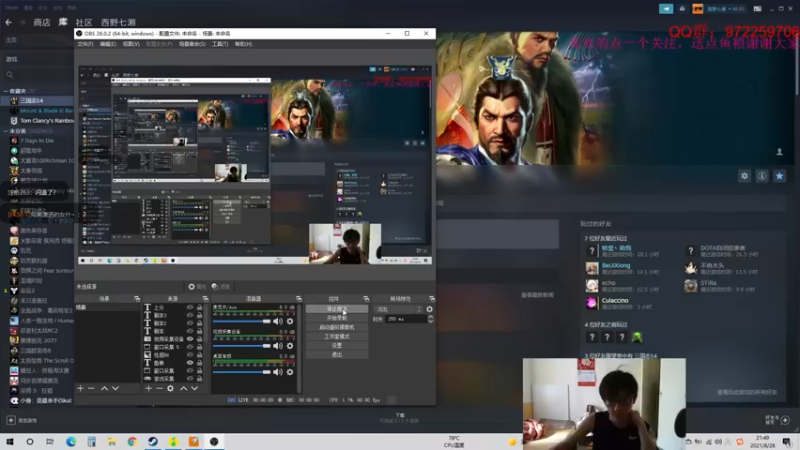The height and width of the screenshot is (450, 800).
Task: Remove the selected scene with minus icon
Action: click(91, 388)
